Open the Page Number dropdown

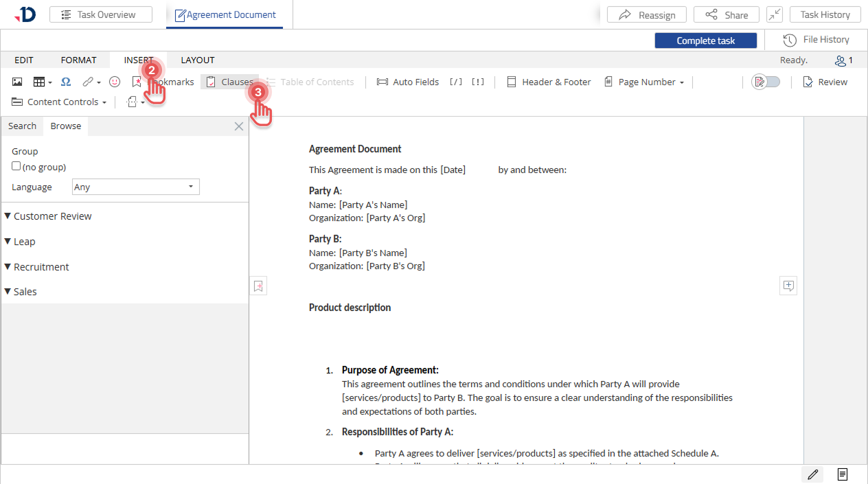click(x=644, y=82)
